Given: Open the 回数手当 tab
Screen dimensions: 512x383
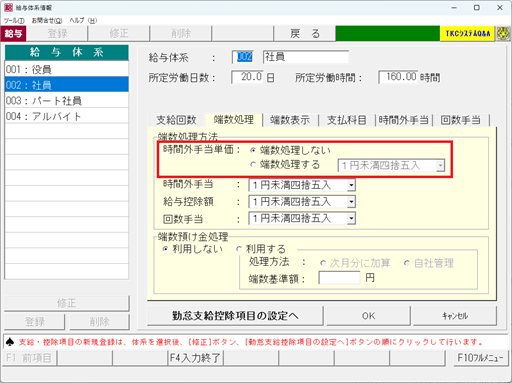Looking at the screenshot, I should (x=461, y=120).
